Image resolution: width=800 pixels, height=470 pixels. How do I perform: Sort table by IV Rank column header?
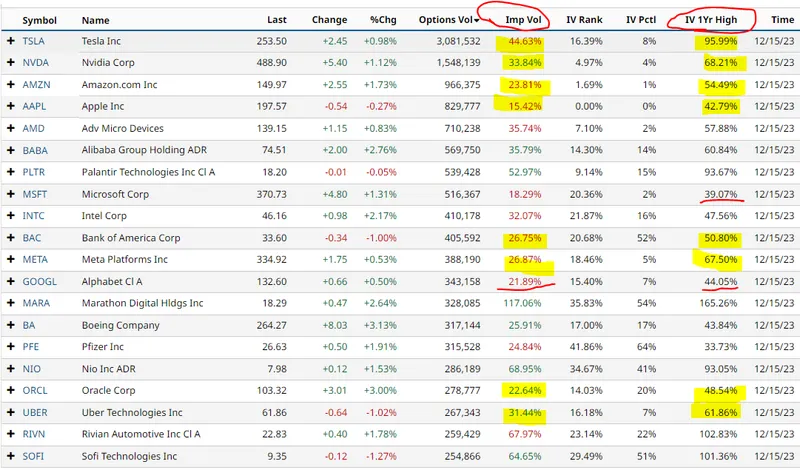click(x=584, y=20)
